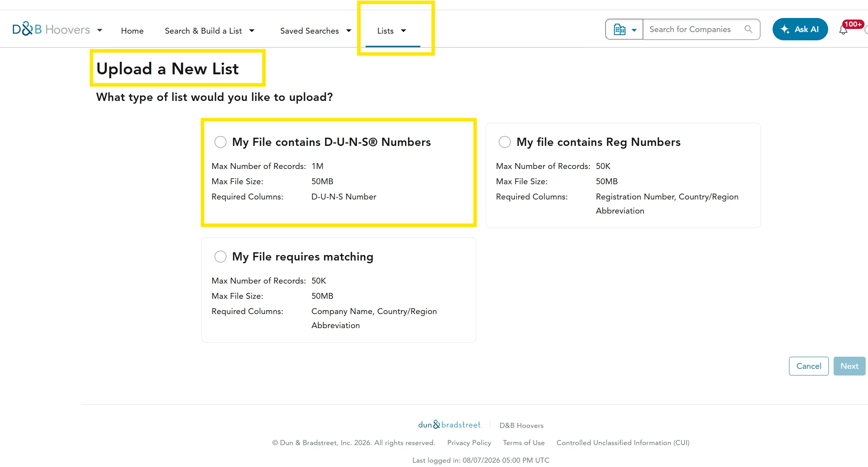Click 'Registration Number, Country/Region Abbreviation' text

(x=667, y=204)
